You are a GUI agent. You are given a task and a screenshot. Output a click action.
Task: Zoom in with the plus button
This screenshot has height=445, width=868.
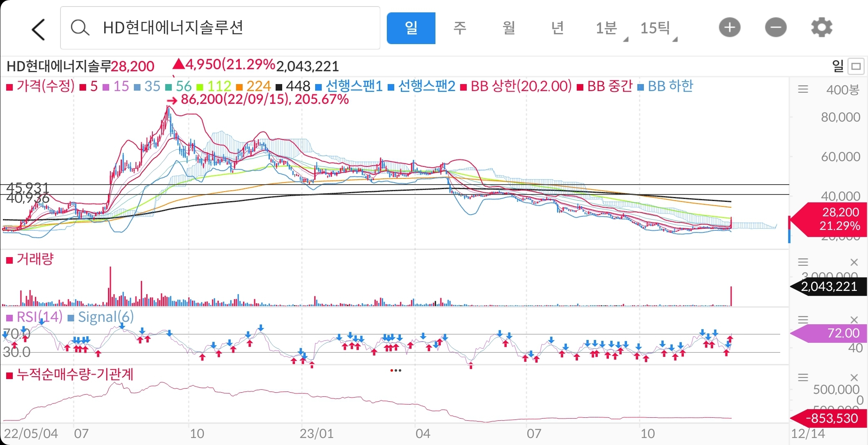click(x=730, y=28)
